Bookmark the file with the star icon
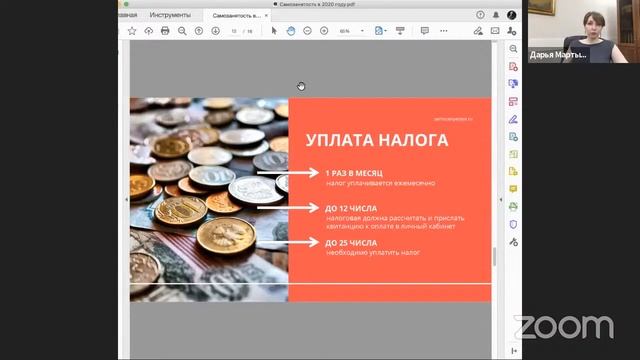The height and width of the screenshot is (360, 640). point(132,31)
